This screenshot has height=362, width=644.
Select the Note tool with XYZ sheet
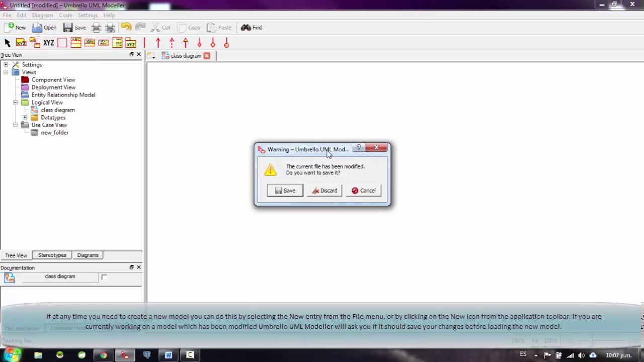21,43
